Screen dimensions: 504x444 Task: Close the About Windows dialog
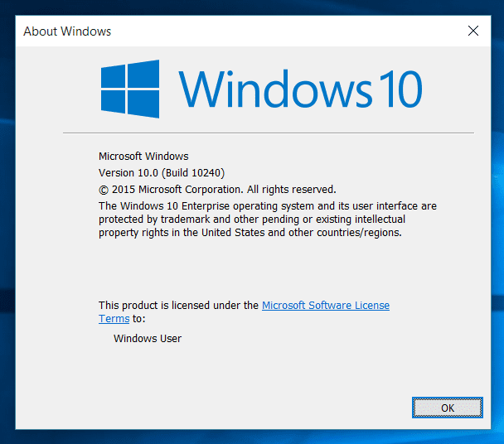click(473, 31)
